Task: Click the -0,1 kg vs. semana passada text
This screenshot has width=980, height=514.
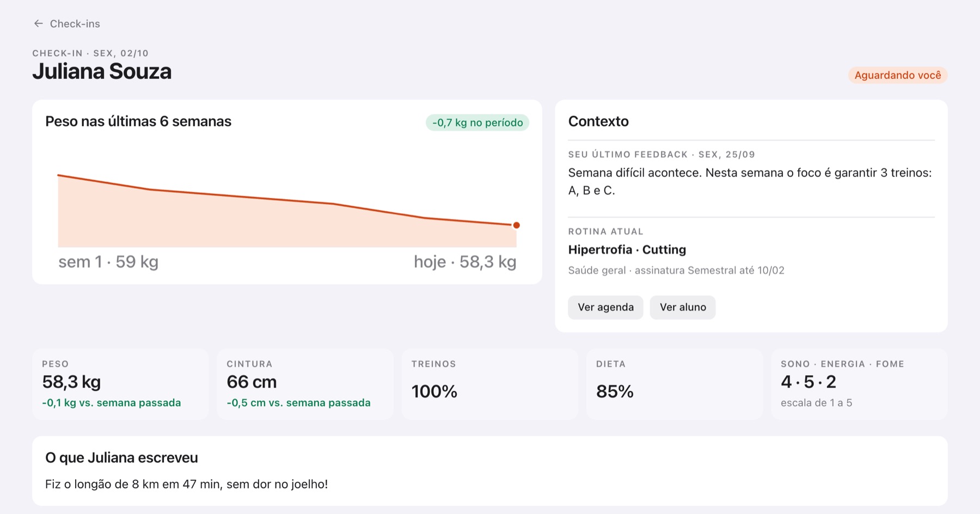Action: click(x=112, y=403)
